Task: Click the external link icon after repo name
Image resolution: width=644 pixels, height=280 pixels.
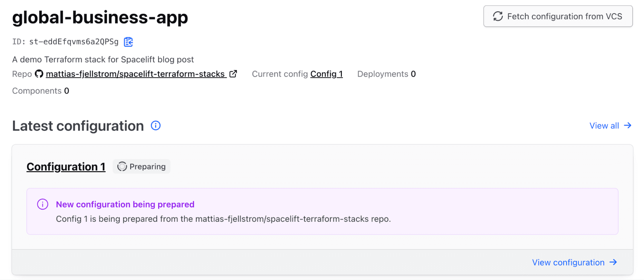Action: (233, 74)
